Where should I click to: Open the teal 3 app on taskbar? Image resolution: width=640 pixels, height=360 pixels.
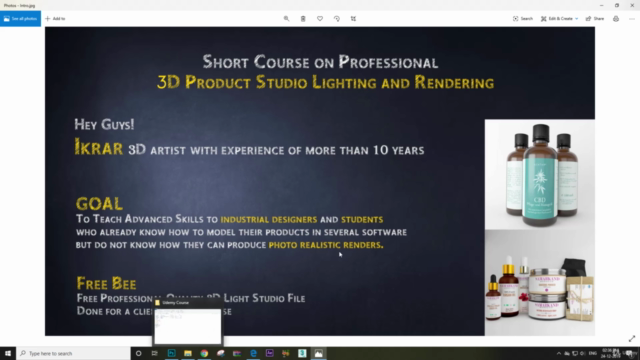(x=302, y=353)
